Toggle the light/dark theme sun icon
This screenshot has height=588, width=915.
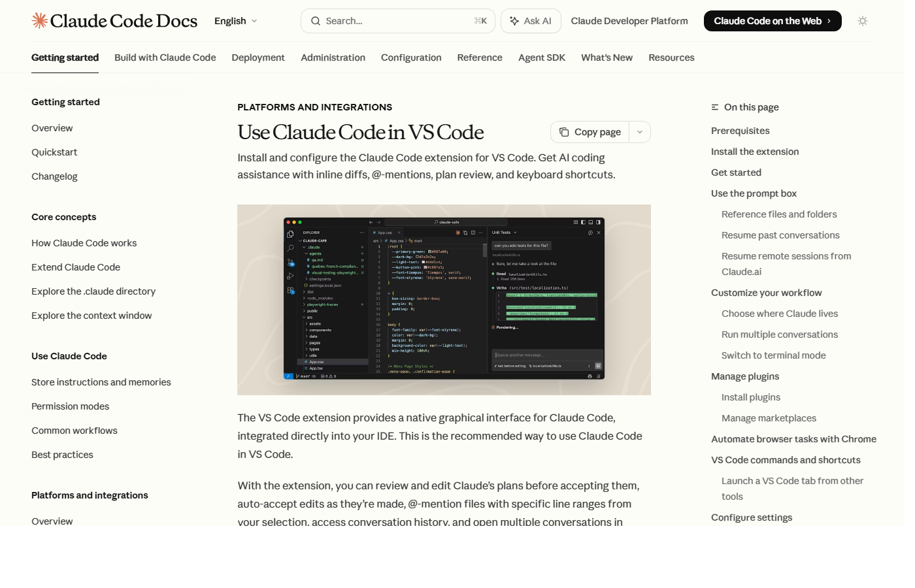tap(863, 21)
